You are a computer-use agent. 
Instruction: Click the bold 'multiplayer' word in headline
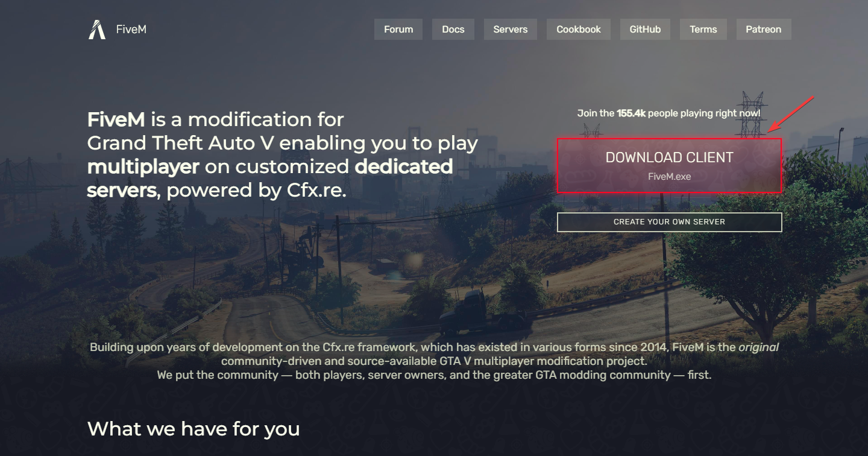tap(143, 166)
